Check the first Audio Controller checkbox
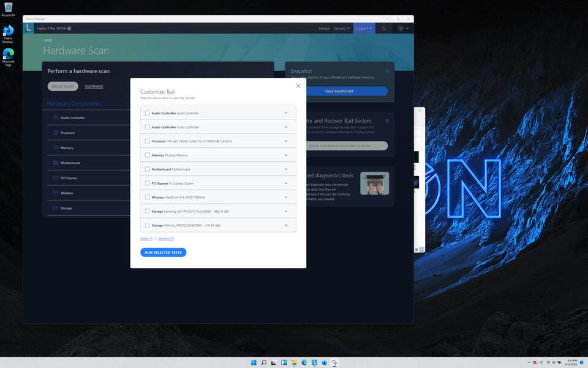Viewport: 588px width, 368px height. (148, 113)
